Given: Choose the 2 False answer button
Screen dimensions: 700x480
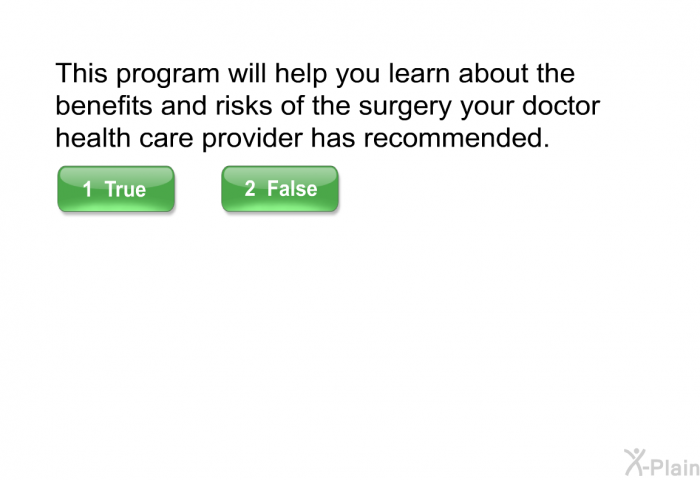Looking at the screenshot, I should pos(280,188).
